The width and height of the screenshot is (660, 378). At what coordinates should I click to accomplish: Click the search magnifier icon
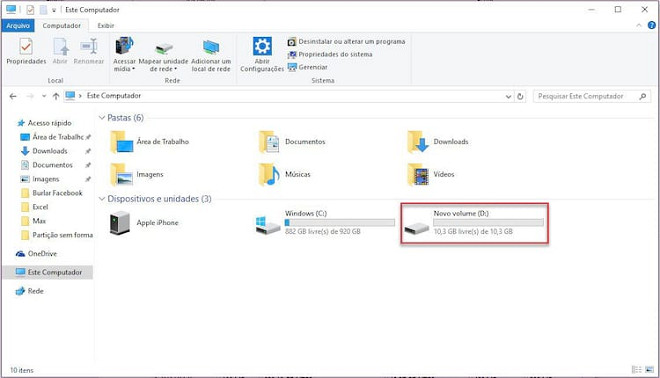(642, 96)
